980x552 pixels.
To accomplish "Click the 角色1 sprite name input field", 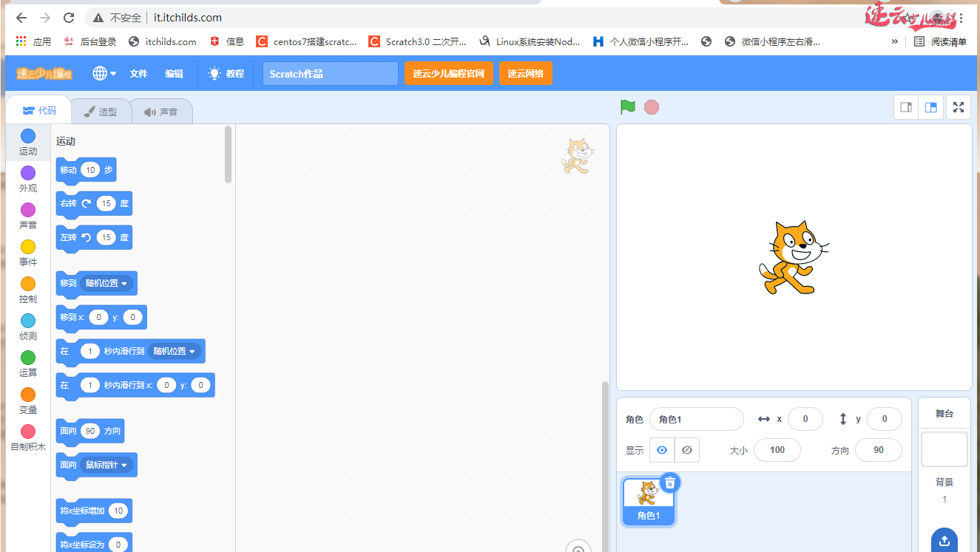I will (x=695, y=419).
